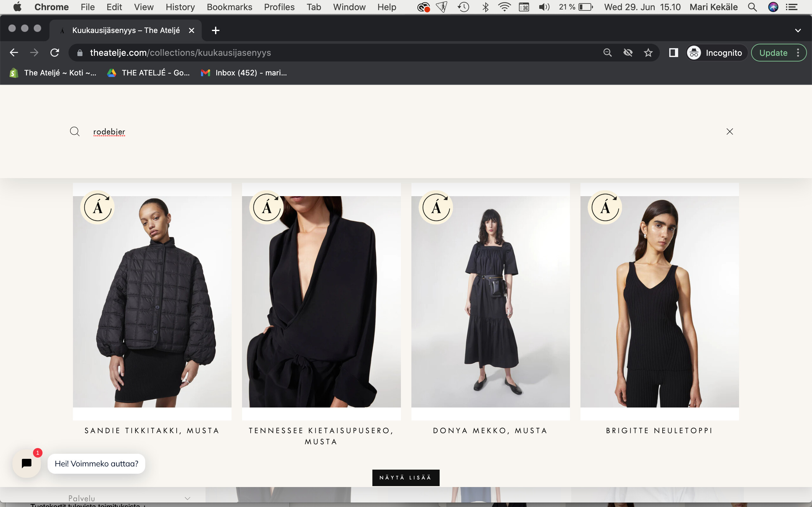
Task: Open a new tab with the plus icon
Action: click(x=215, y=30)
